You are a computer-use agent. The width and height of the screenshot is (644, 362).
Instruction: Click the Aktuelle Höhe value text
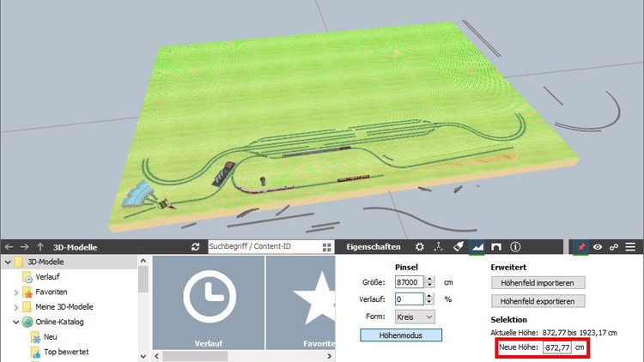(x=580, y=333)
